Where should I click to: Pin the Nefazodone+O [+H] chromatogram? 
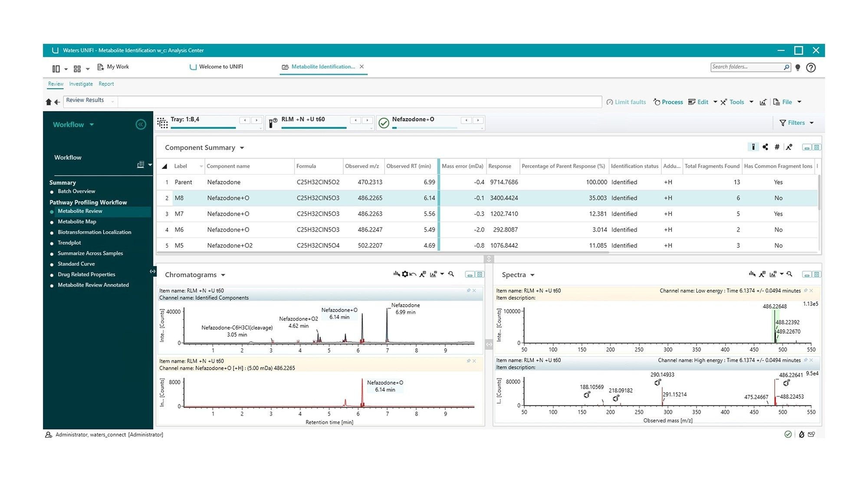pos(468,361)
